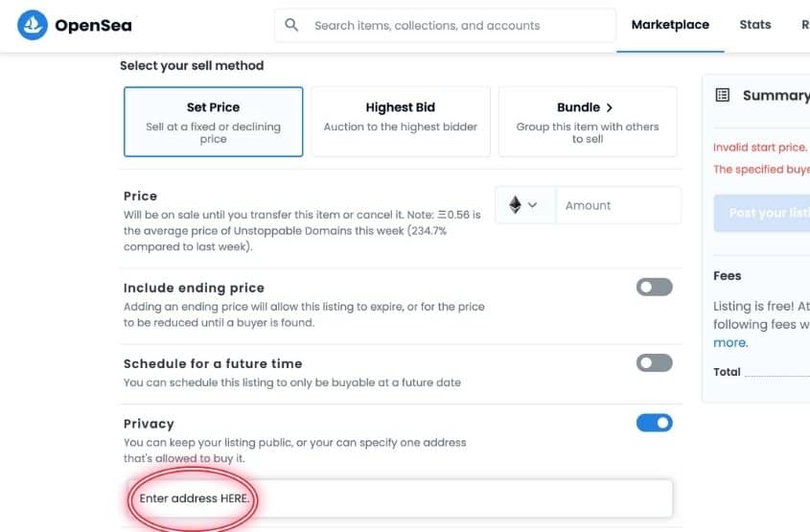Select the Set Price sell method

[214, 122]
